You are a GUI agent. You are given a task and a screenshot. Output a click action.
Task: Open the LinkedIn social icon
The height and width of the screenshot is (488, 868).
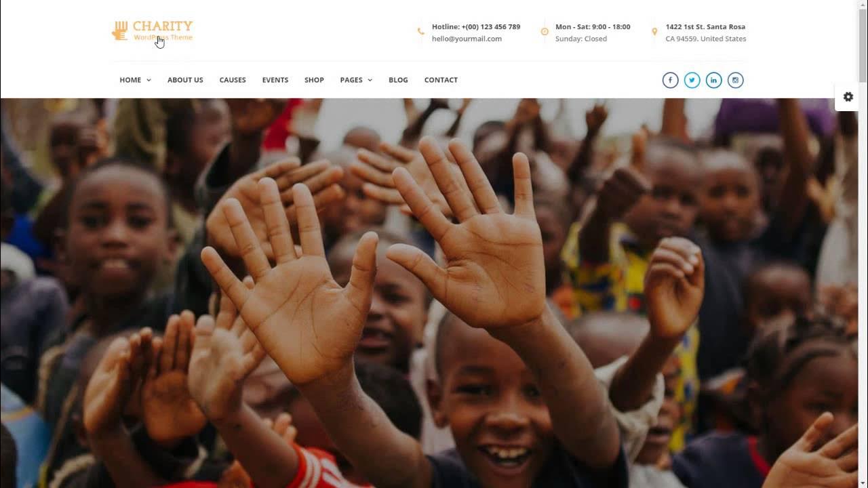(713, 80)
